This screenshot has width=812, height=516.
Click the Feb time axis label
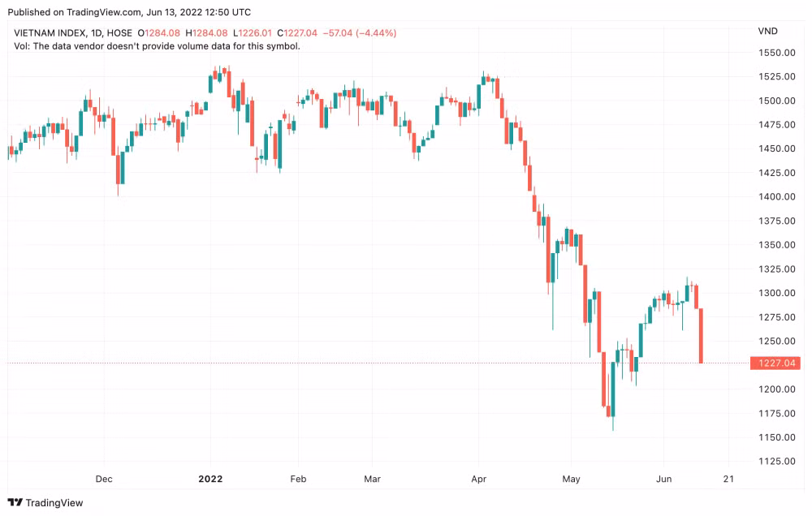(298, 479)
